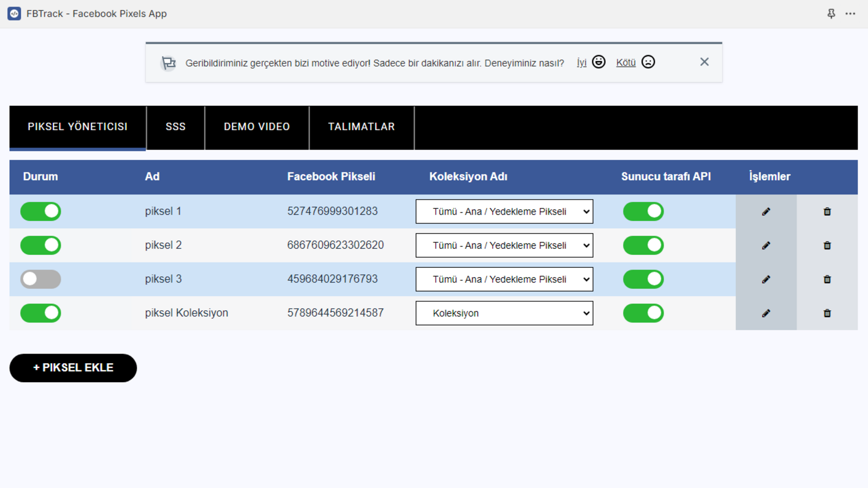
Task: Open the SSS tab
Action: pyautogui.click(x=176, y=127)
